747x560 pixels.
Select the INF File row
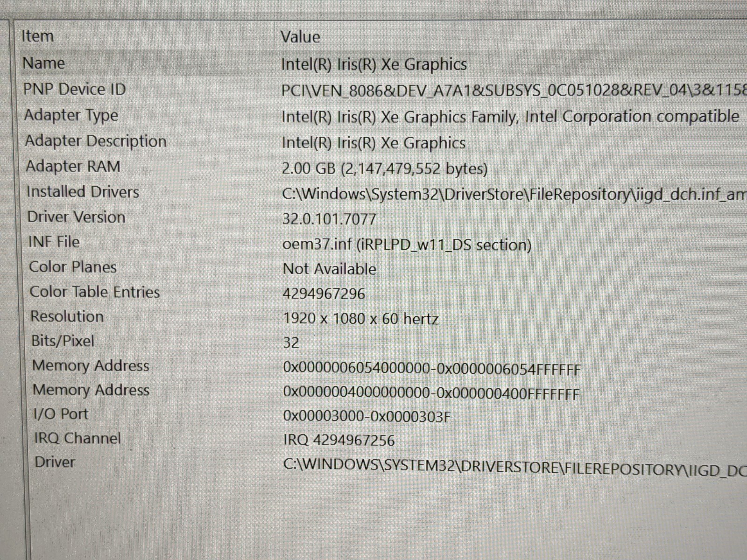[x=54, y=242]
